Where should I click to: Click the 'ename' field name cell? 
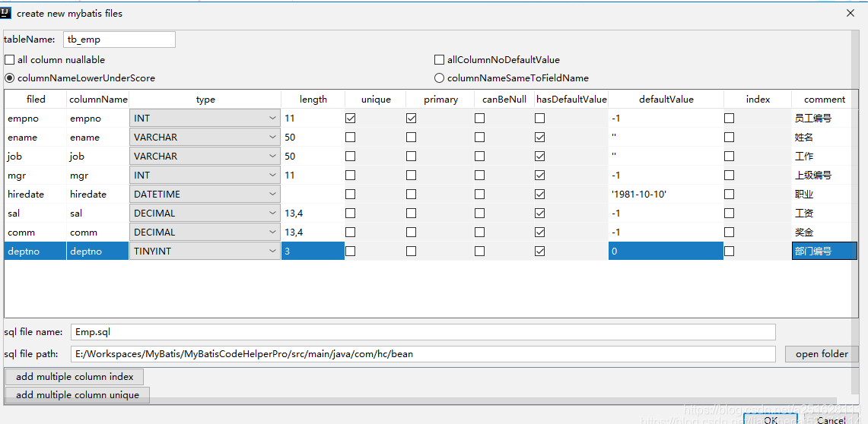pos(36,137)
